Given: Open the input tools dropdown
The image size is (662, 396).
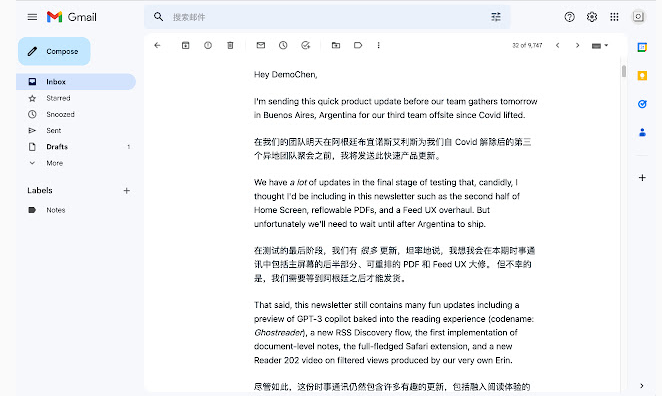Looking at the screenshot, I should pyautogui.click(x=600, y=46).
